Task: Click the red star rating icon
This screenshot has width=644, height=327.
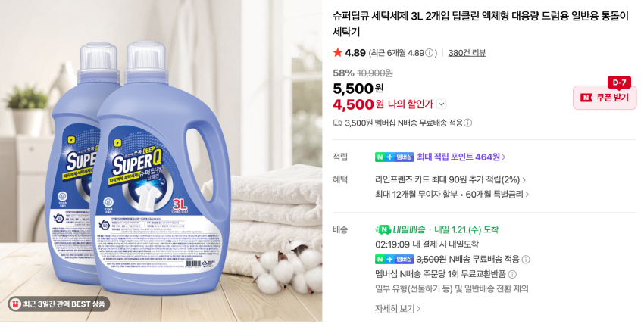Action: [338, 52]
